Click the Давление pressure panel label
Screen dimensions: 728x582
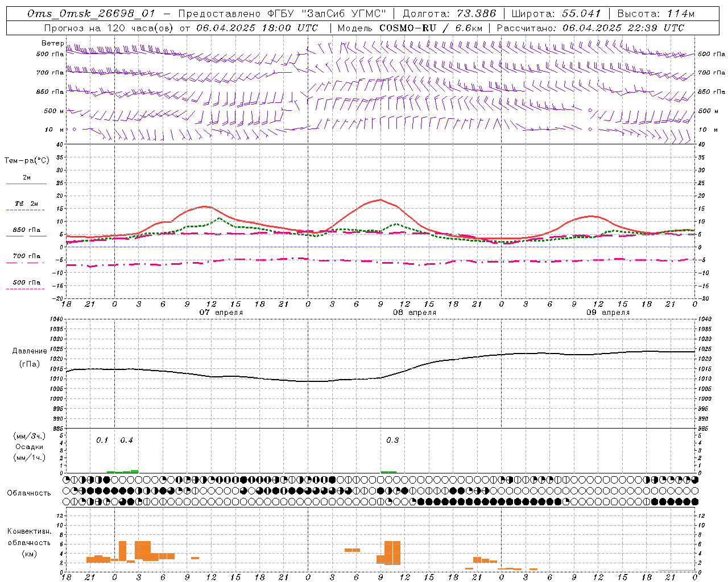coord(30,351)
